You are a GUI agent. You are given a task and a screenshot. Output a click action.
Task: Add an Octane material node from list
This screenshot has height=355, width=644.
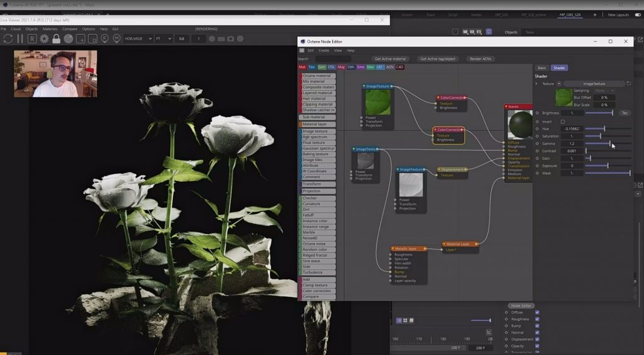[317, 76]
